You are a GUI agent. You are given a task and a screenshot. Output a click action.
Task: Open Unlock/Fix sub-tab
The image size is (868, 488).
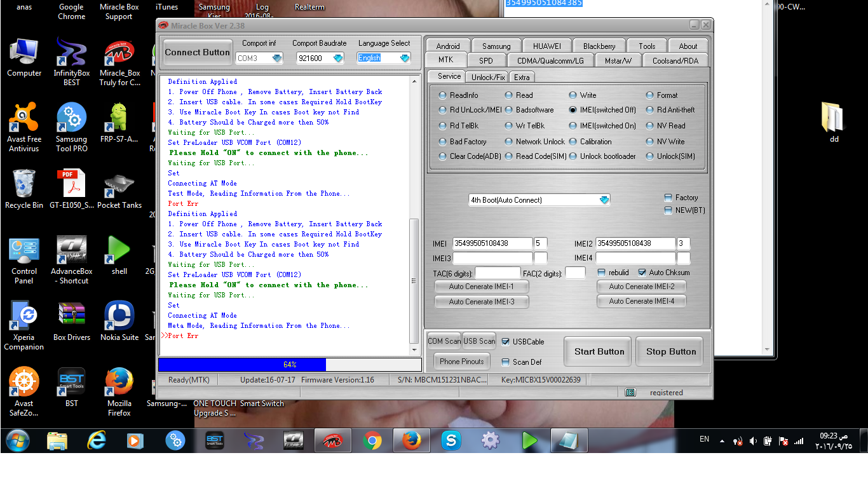click(x=488, y=77)
